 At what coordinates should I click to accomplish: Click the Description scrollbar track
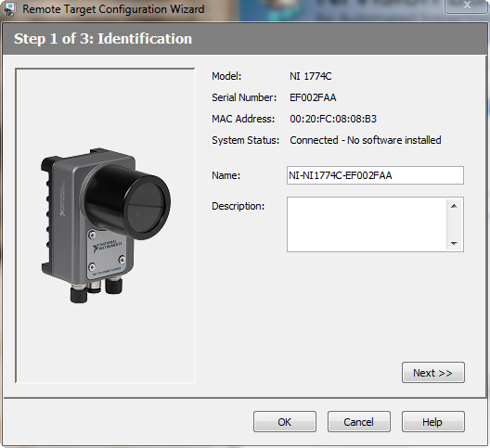click(454, 224)
